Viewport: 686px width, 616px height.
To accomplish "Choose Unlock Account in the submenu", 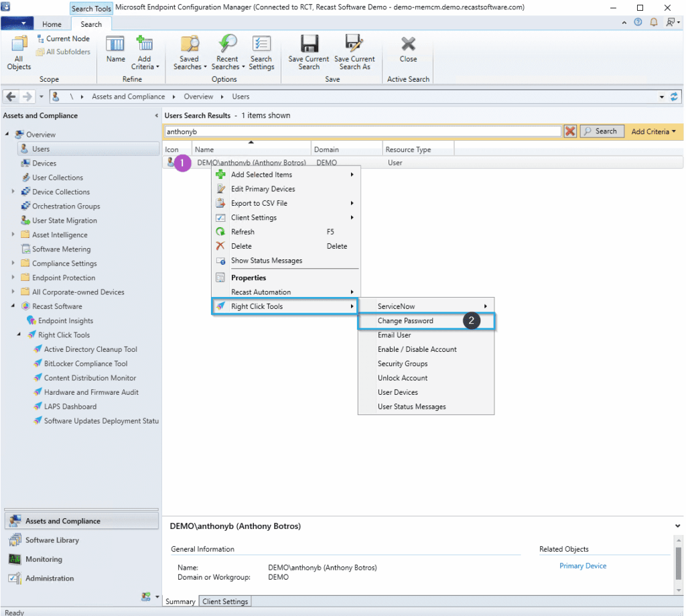I will [402, 378].
